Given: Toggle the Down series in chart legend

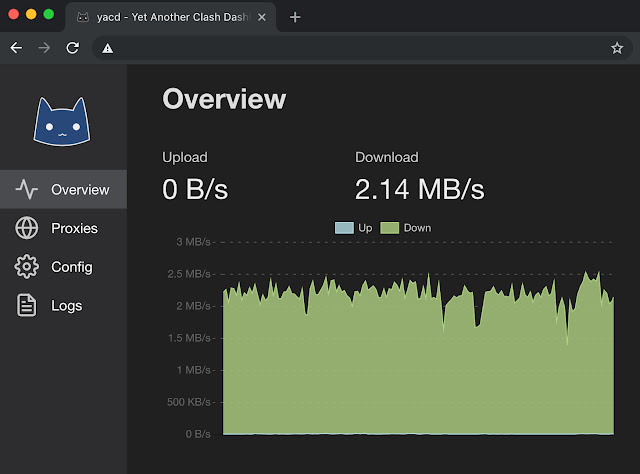Looking at the screenshot, I should pyautogui.click(x=405, y=228).
